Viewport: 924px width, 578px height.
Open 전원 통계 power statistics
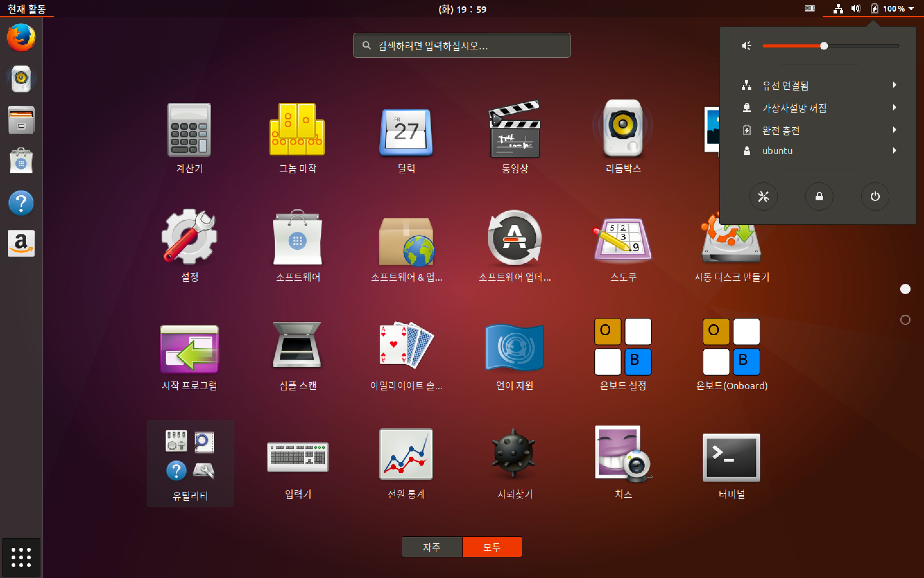406,463
